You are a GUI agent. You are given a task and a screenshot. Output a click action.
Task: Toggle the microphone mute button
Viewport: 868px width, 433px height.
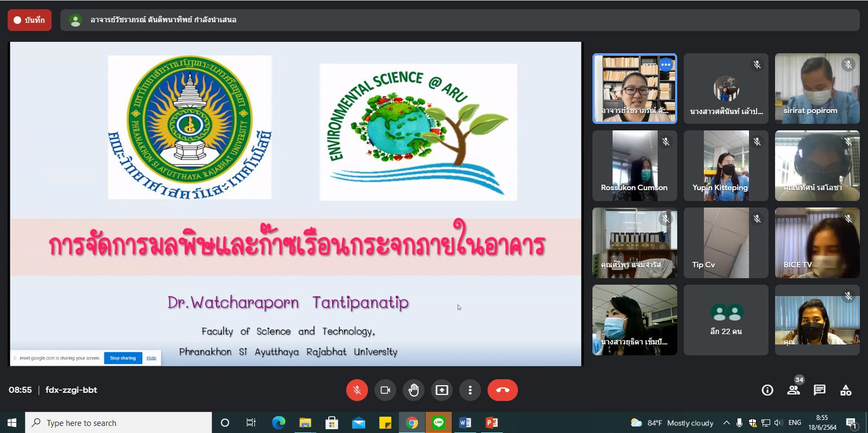357,390
